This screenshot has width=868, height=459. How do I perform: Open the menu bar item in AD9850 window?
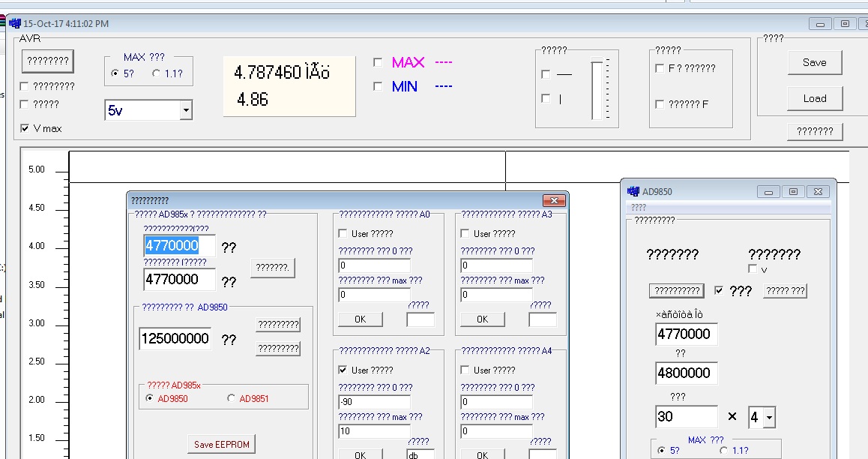click(639, 207)
